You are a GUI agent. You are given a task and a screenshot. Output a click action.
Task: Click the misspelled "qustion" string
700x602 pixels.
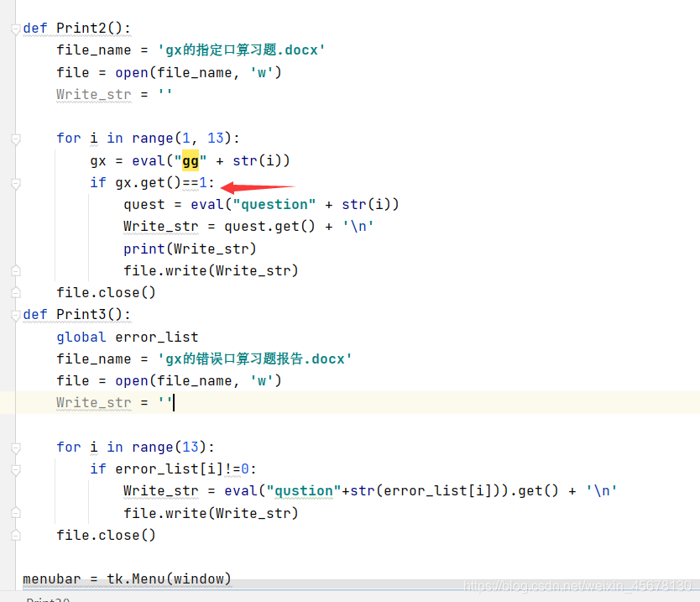coord(304,491)
